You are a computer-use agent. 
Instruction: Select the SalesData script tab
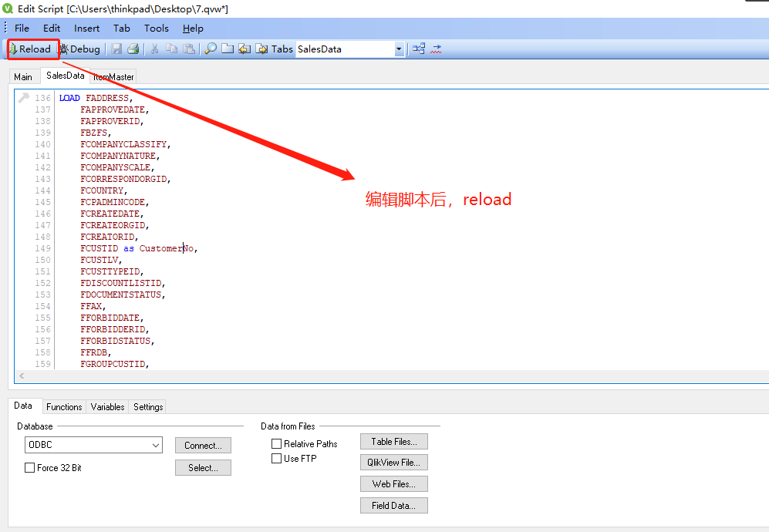(x=66, y=76)
